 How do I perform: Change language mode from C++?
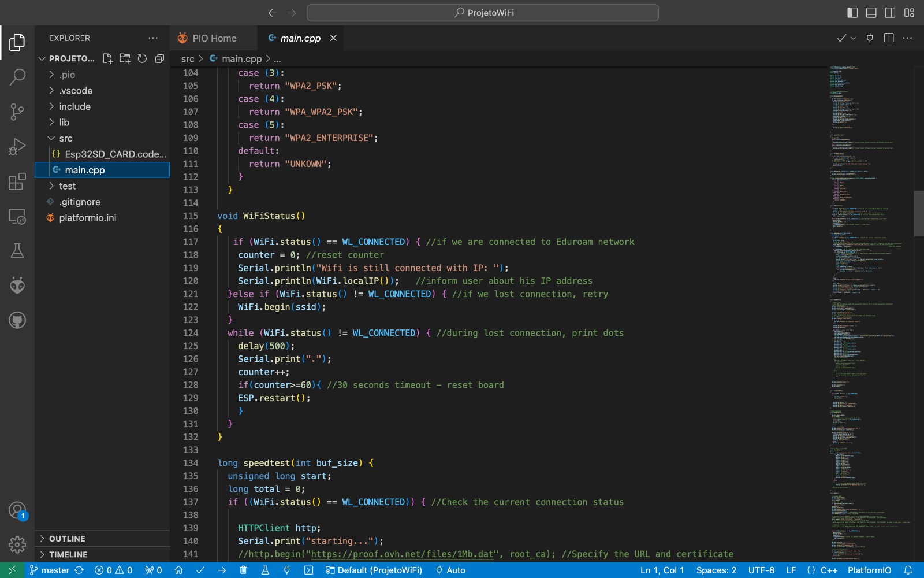(829, 570)
